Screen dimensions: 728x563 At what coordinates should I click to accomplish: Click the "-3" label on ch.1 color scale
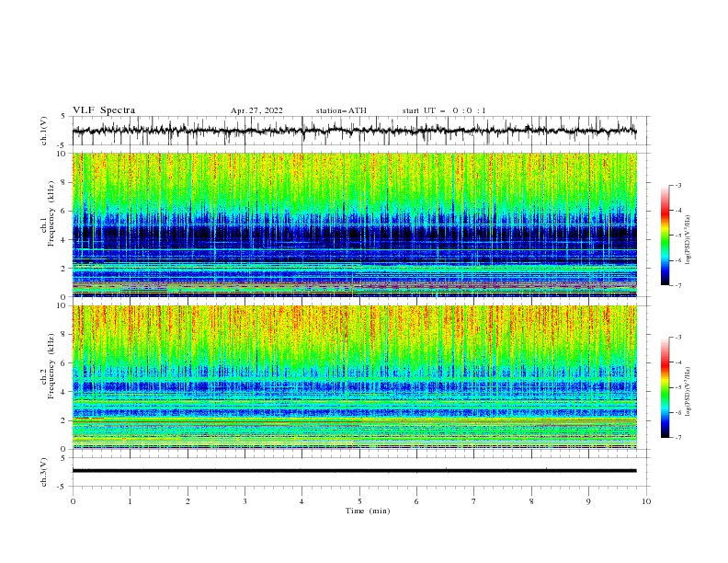point(677,185)
